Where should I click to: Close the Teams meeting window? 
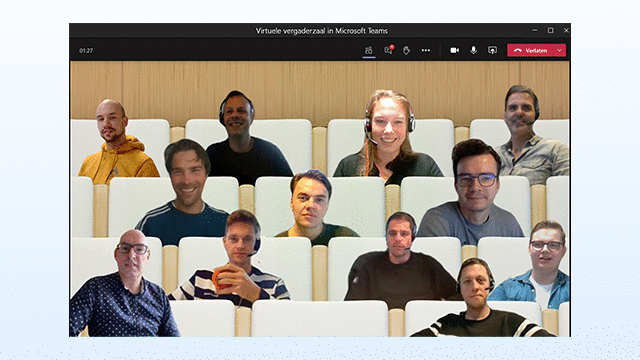tap(566, 30)
